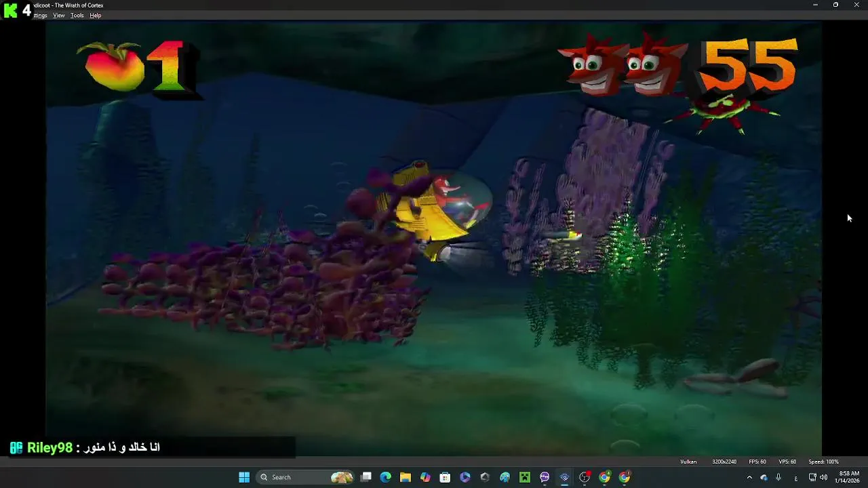Open the Paint palette taskbar icon
This screenshot has height=488, width=868.
[x=505, y=477]
